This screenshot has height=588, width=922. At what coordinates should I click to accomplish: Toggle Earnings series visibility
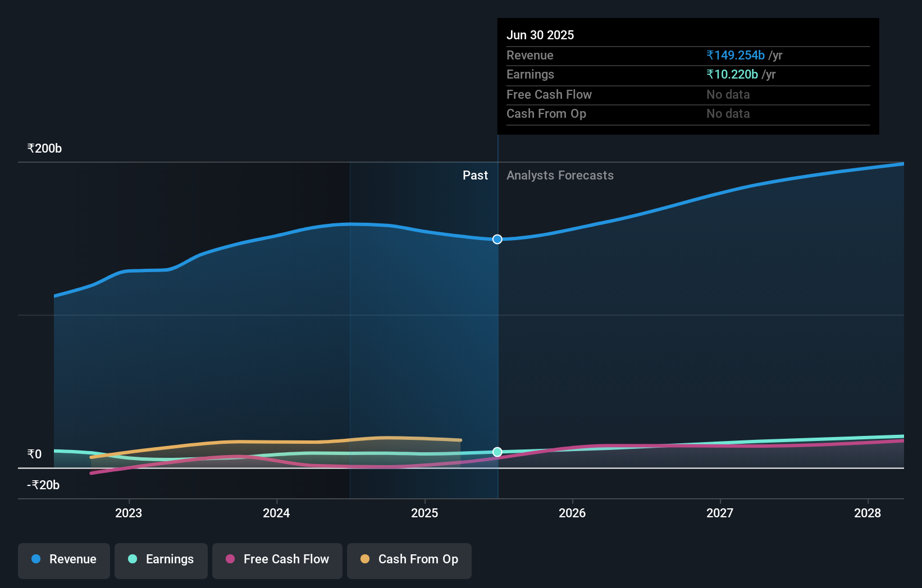[161, 559]
